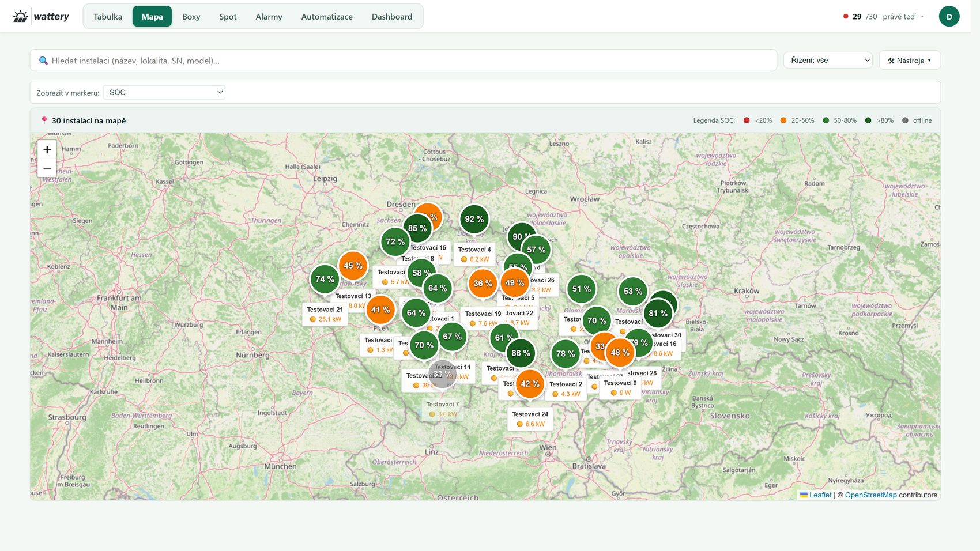Click the Testovaci 16 label

[664, 344]
